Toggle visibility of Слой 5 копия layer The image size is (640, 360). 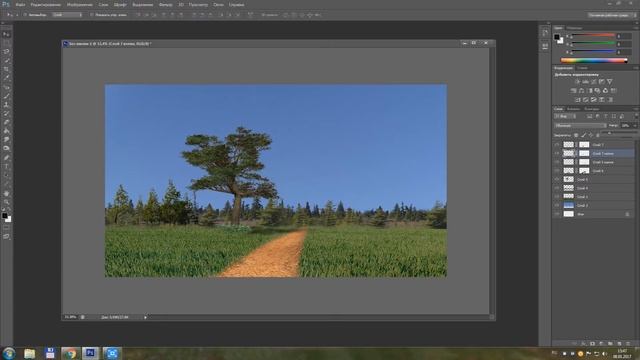557,162
